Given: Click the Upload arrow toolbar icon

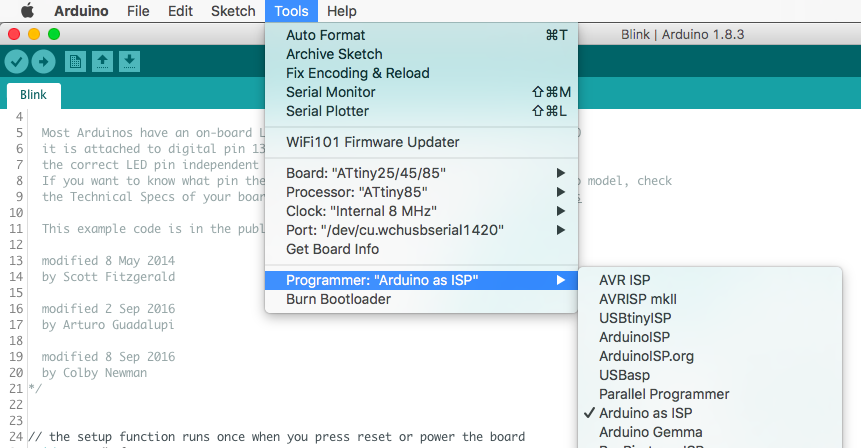Looking at the screenshot, I should coord(44,61).
